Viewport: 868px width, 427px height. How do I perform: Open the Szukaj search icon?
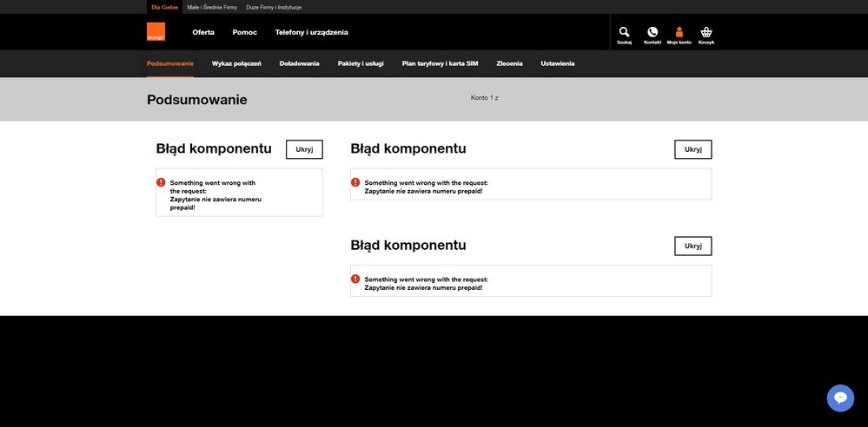tap(624, 33)
